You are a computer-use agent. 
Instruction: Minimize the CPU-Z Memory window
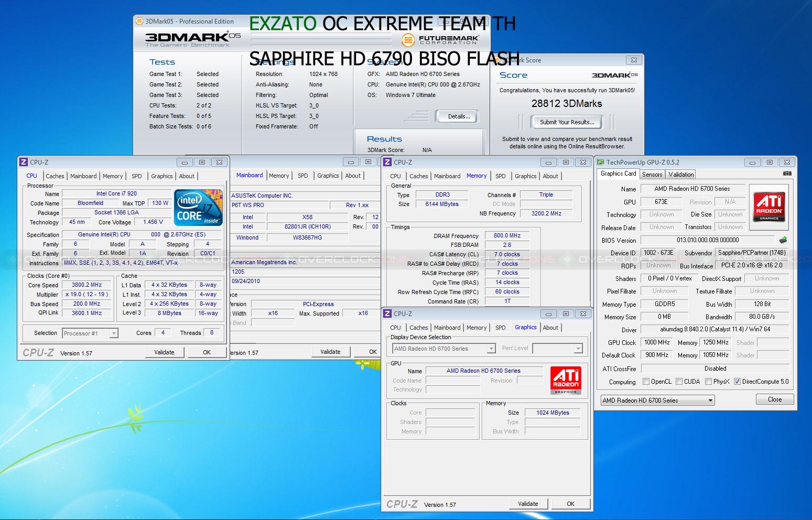(x=548, y=162)
